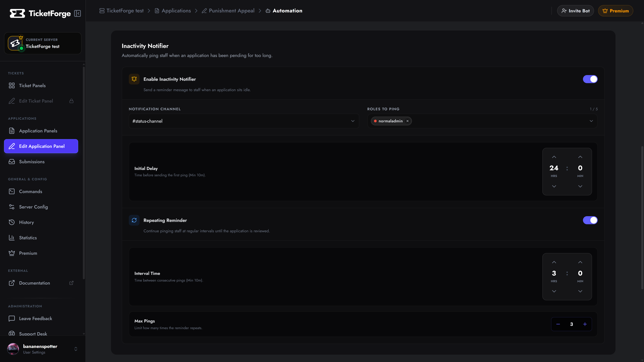The image size is (644, 362).
Task: Click the TicketForge test breadcrumb server icon
Action: [x=102, y=11]
